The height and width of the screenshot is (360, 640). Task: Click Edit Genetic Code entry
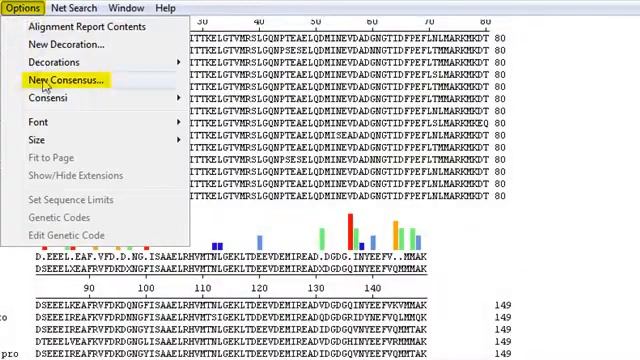(x=66, y=236)
